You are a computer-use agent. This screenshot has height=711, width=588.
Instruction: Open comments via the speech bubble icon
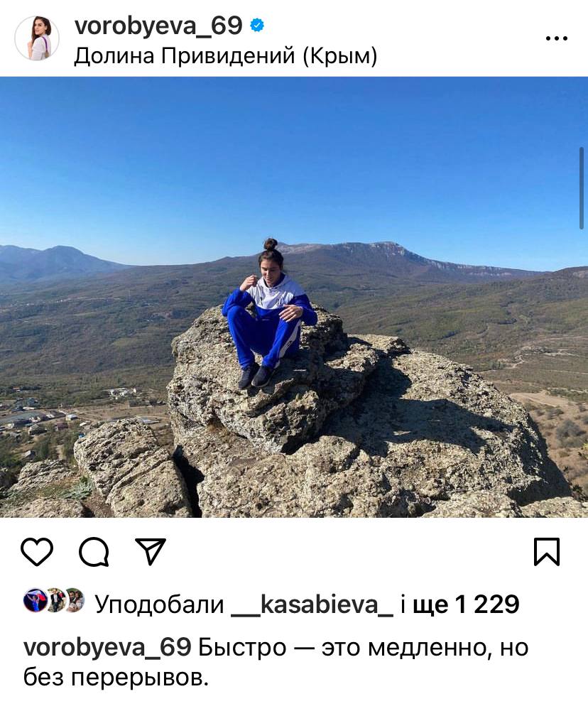pos(94,553)
